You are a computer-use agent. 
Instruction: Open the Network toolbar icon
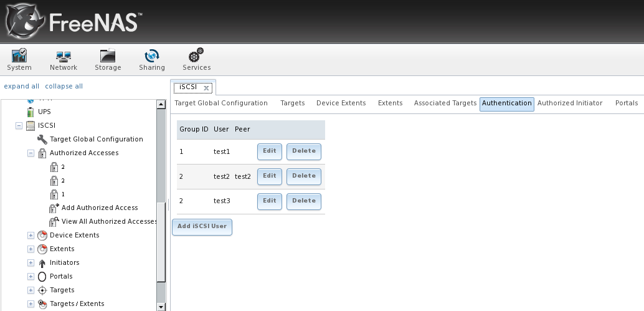(x=64, y=56)
